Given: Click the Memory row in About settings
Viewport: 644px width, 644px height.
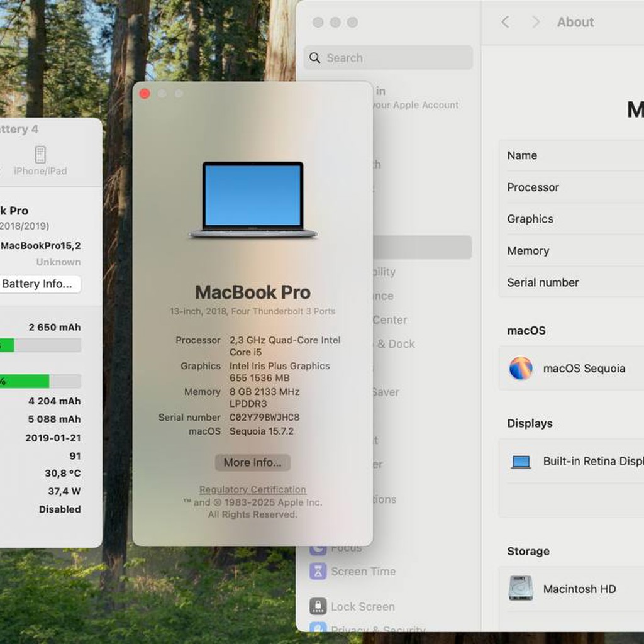Looking at the screenshot, I should [571, 250].
